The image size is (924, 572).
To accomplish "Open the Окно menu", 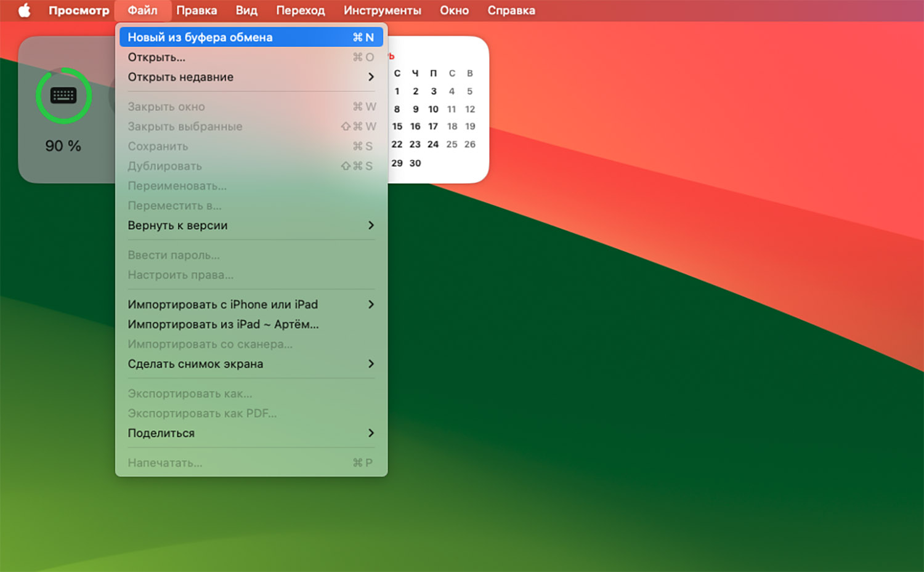I will 454,10.
